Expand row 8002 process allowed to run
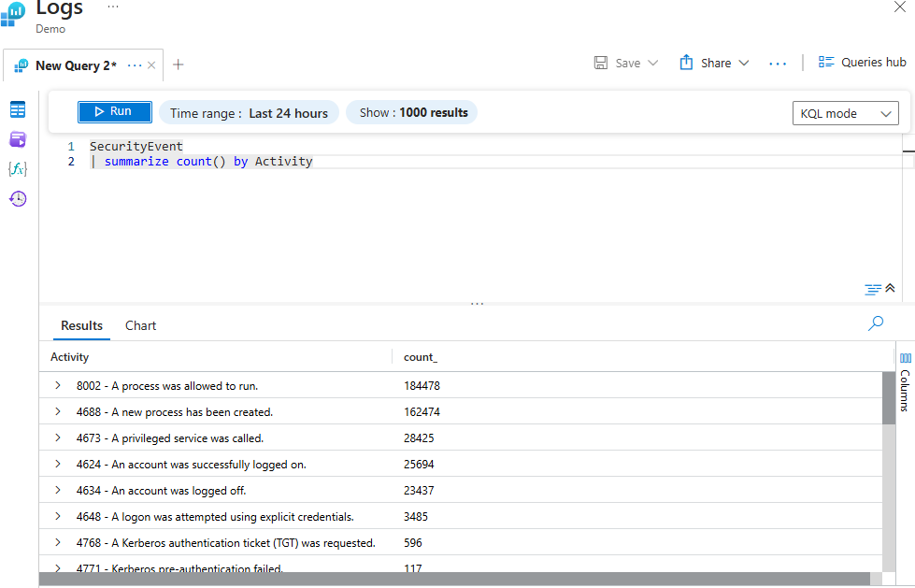The height and width of the screenshot is (588, 915). (x=58, y=385)
